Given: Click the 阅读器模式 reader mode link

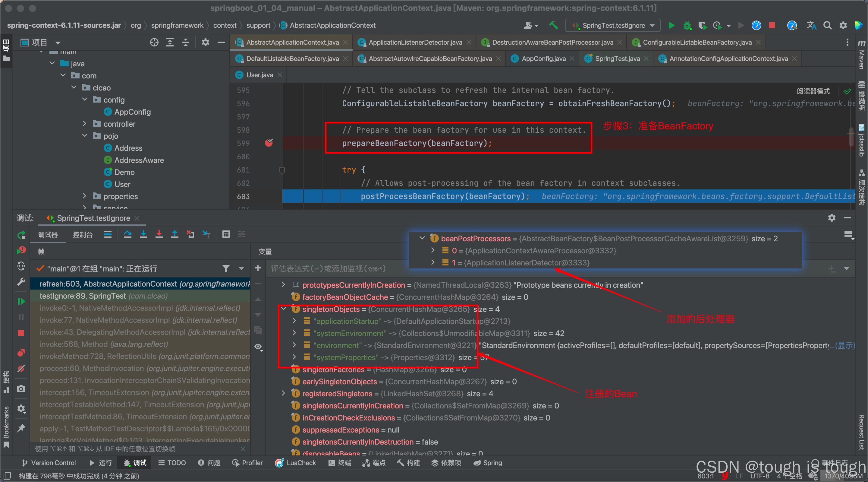Looking at the screenshot, I should pyautogui.click(x=813, y=91).
